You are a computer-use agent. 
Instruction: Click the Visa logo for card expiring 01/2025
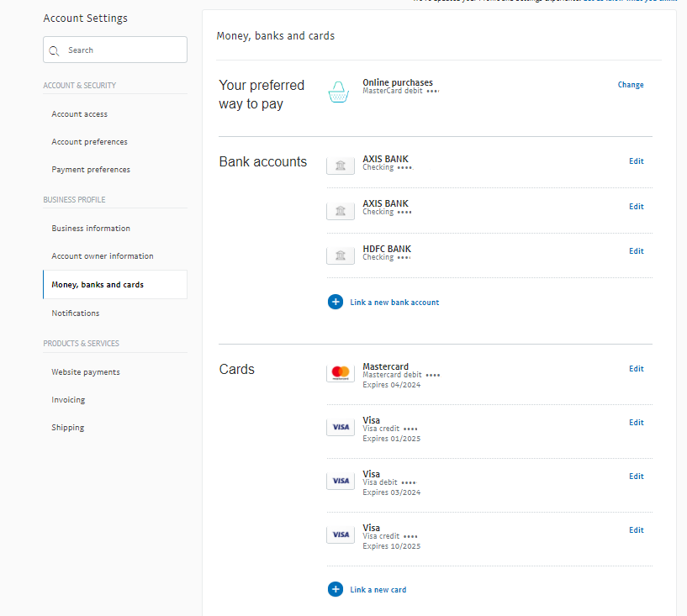coord(341,427)
